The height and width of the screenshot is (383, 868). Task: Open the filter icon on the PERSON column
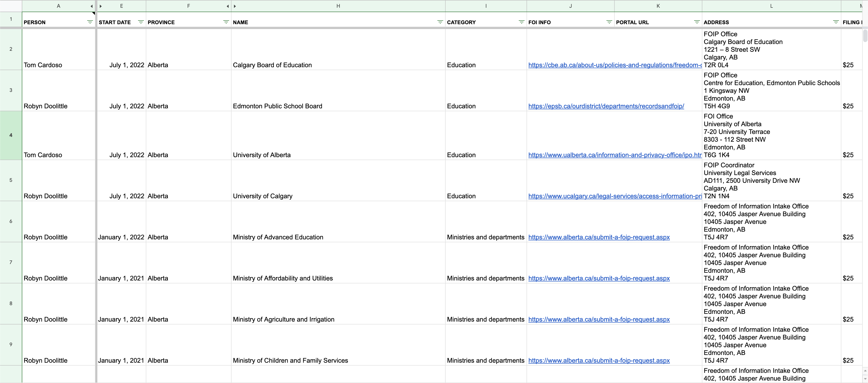(x=90, y=22)
